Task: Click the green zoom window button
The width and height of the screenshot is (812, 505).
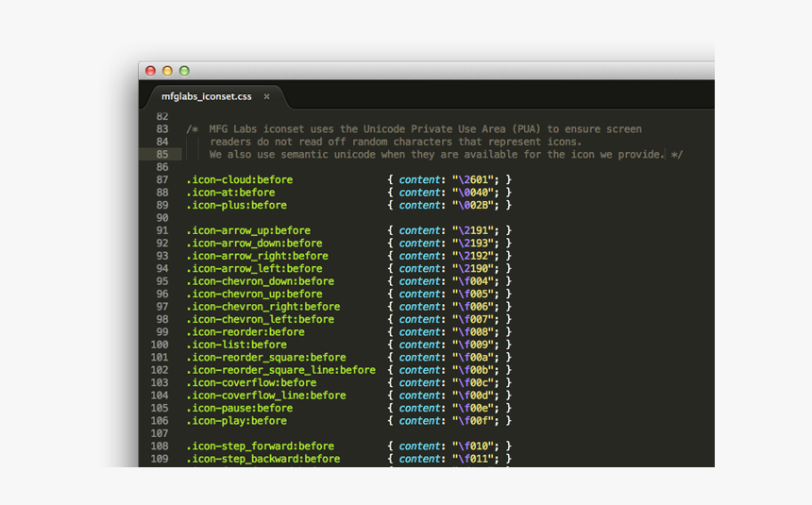Action: pyautogui.click(x=184, y=71)
